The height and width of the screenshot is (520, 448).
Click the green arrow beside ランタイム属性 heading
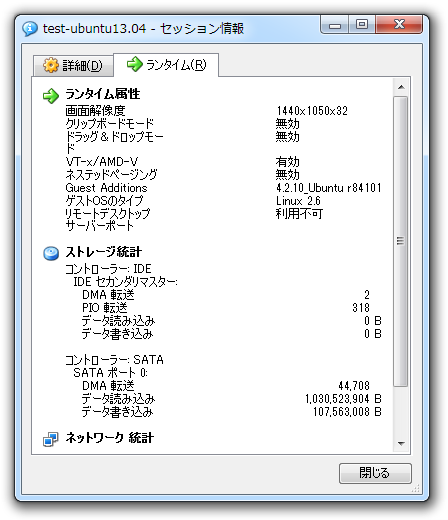[51, 96]
